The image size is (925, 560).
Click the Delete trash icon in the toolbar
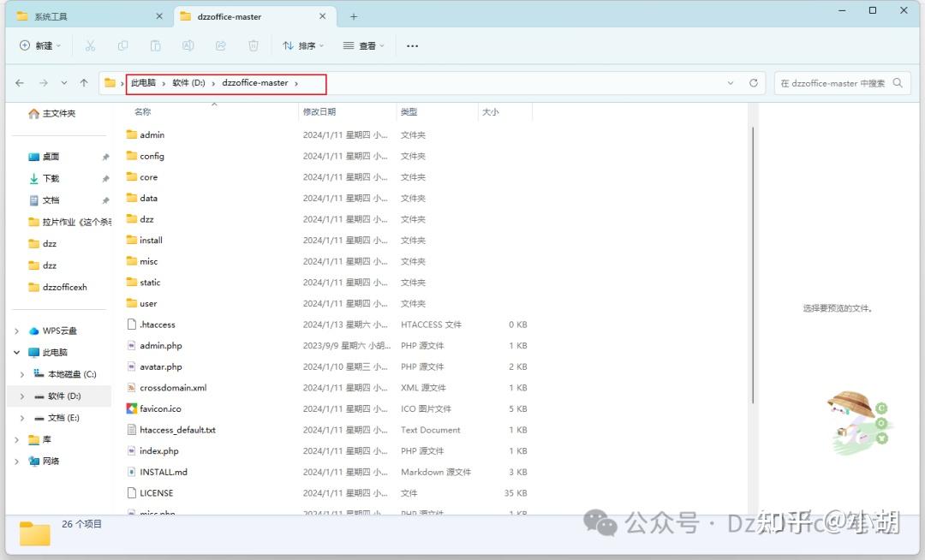(x=254, y=45)
